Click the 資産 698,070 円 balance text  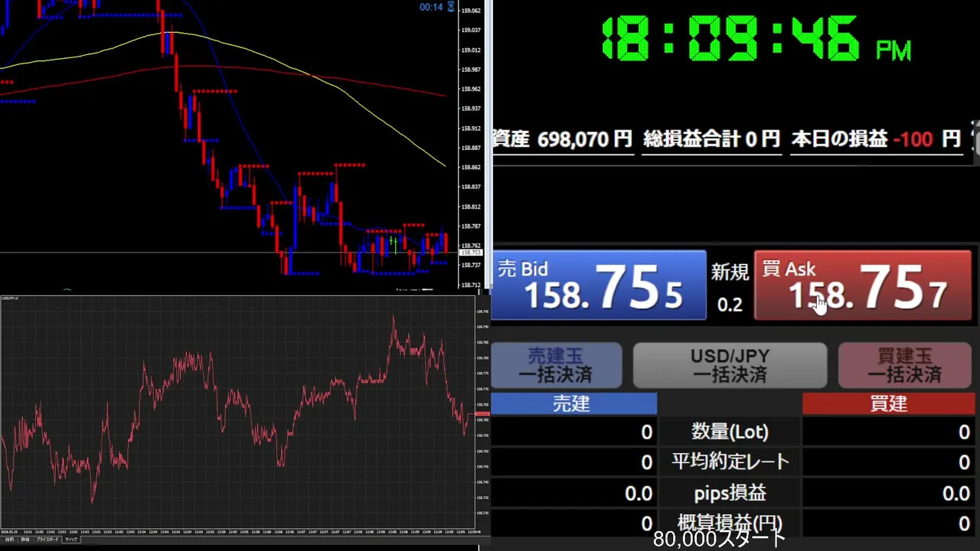coord(562,139)
